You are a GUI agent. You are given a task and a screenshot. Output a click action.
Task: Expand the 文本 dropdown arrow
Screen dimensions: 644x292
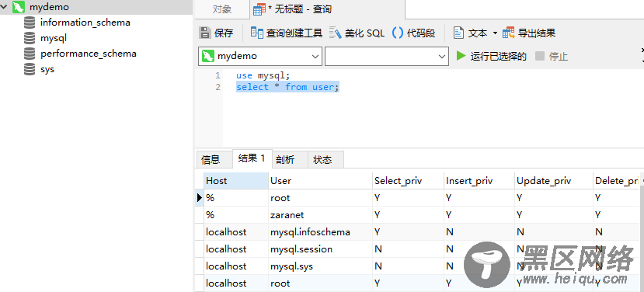(495, 33)
